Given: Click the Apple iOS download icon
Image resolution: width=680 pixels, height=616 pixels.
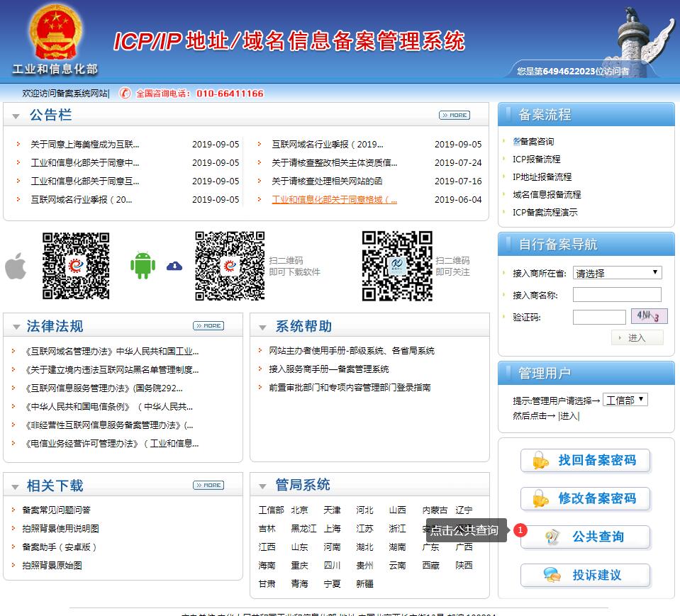Looking at the screenshot, I should pyautogui.click(x=16, y=267).
